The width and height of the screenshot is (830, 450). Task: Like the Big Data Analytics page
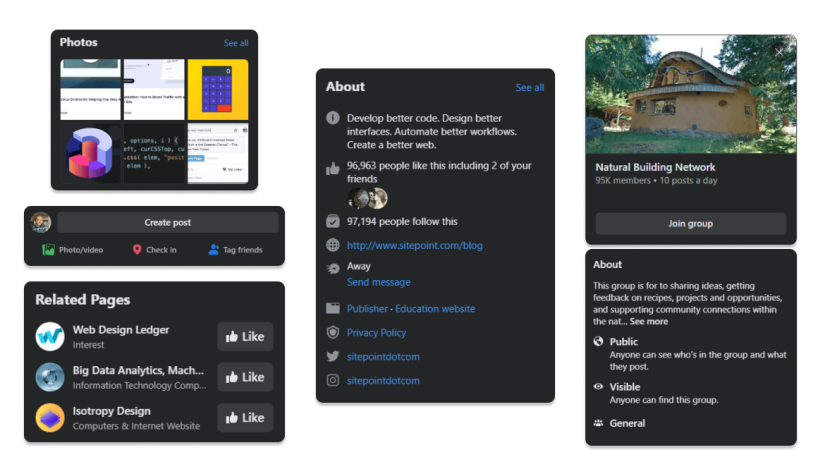coord(245,377)
